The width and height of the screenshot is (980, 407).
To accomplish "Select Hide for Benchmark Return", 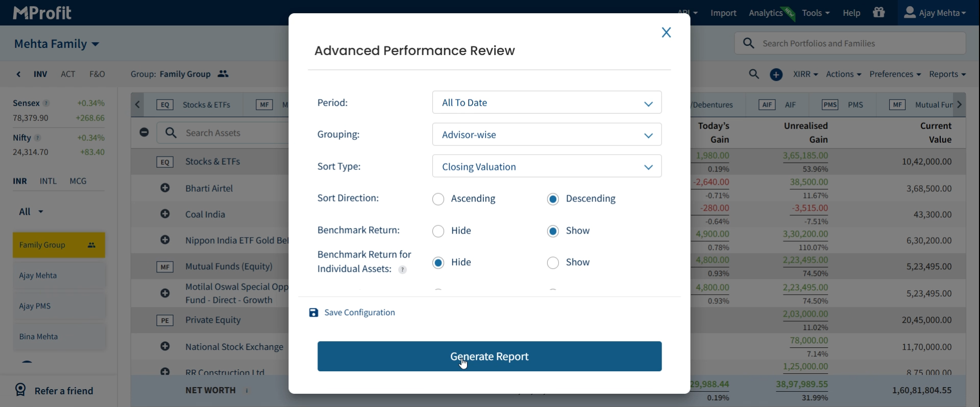I will [438, 231].
